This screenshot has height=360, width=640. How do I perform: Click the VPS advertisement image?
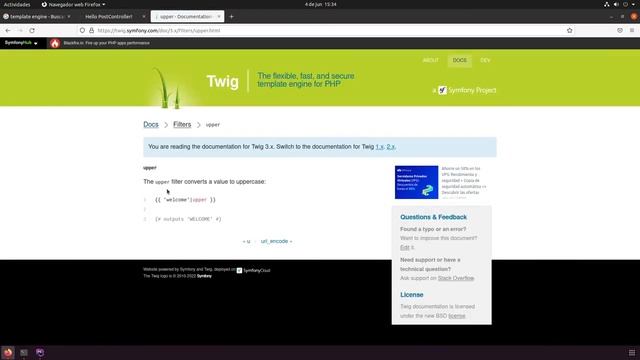(x=416, y=182)
